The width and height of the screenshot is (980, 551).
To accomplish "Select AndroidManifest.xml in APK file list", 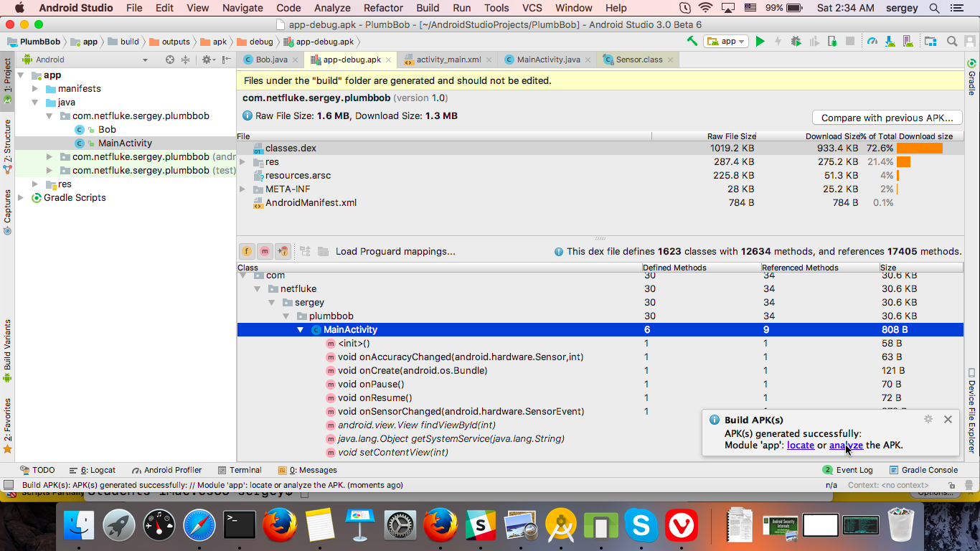I will click(x=600, y=202).
